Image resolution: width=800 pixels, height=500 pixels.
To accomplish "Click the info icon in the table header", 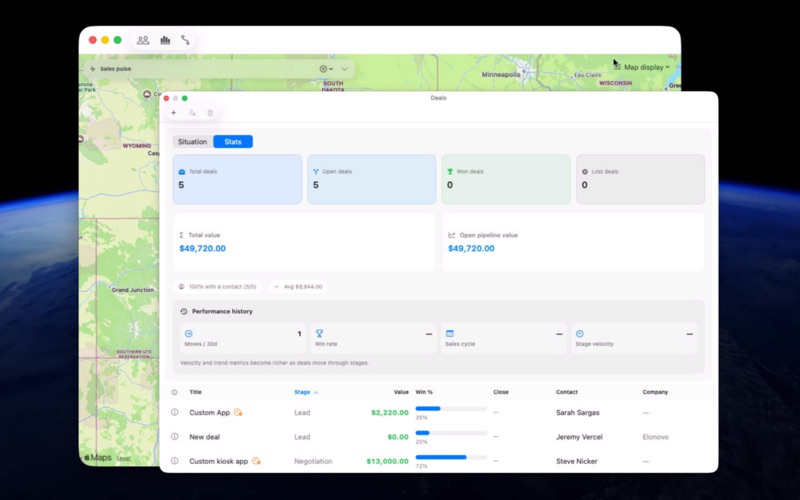I will 174,392.
